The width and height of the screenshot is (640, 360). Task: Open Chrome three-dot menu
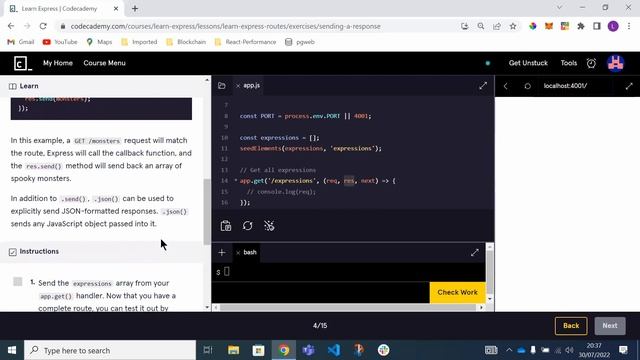[629, 26]
